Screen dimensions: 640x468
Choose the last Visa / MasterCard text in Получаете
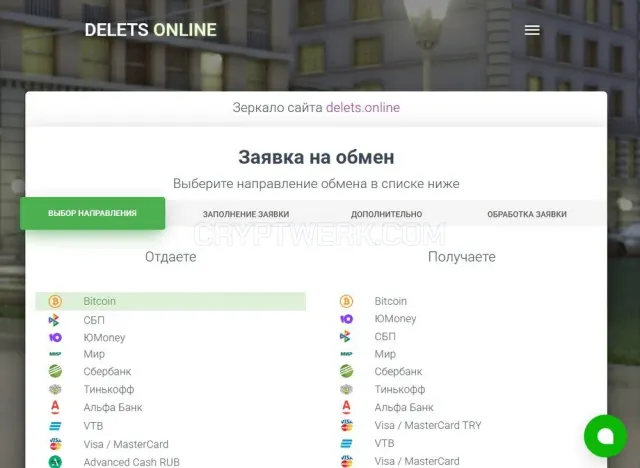(x=417, y=461)
